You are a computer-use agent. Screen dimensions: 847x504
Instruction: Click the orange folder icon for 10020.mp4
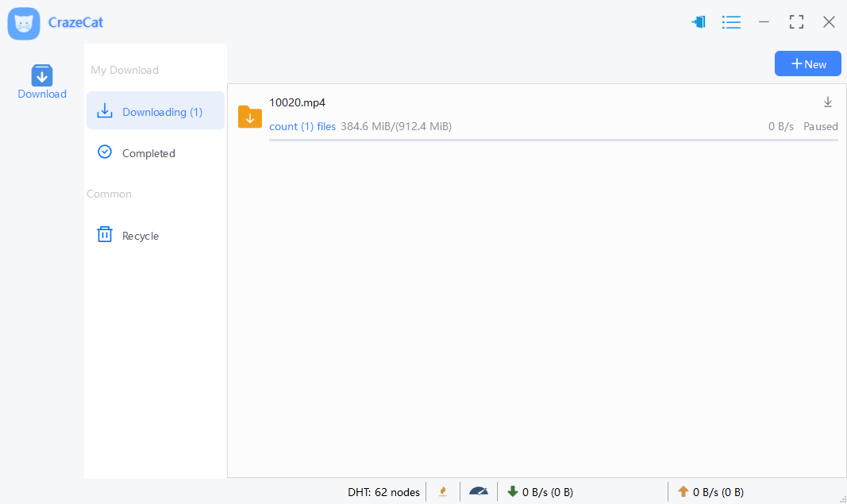pos(250,117)
